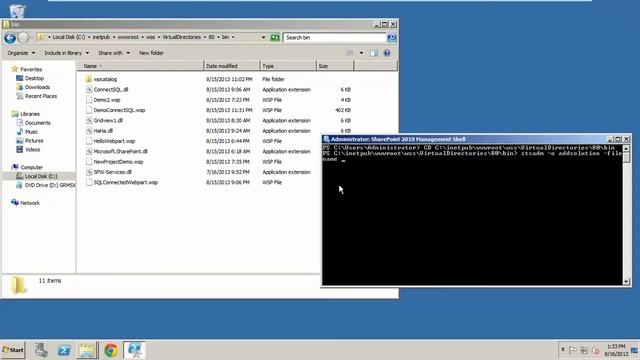Click the network tray icon
Image resolution: width=640 pixels, height=360 pixels.
coord(584,350)
